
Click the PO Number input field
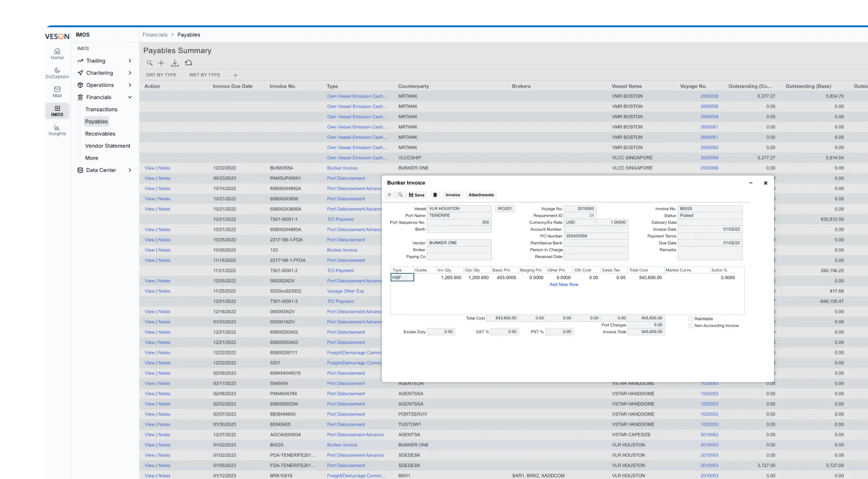tap(596, 236)
